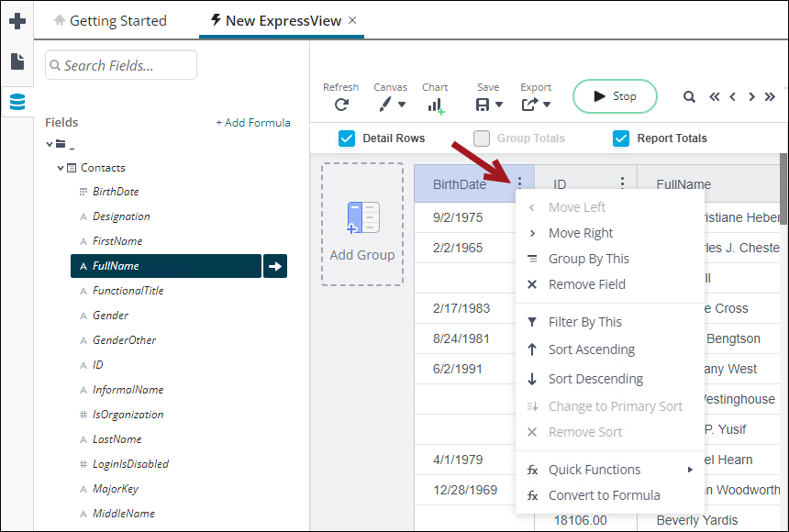Click the Beverly Yardis name cell
This screenshot has height=532, width=789.
(697, 520)
